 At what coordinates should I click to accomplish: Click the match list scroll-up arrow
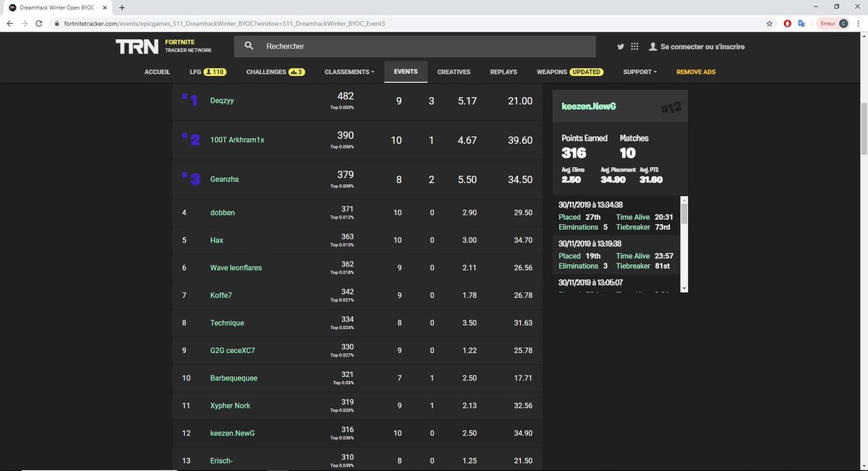coord(684,199)
